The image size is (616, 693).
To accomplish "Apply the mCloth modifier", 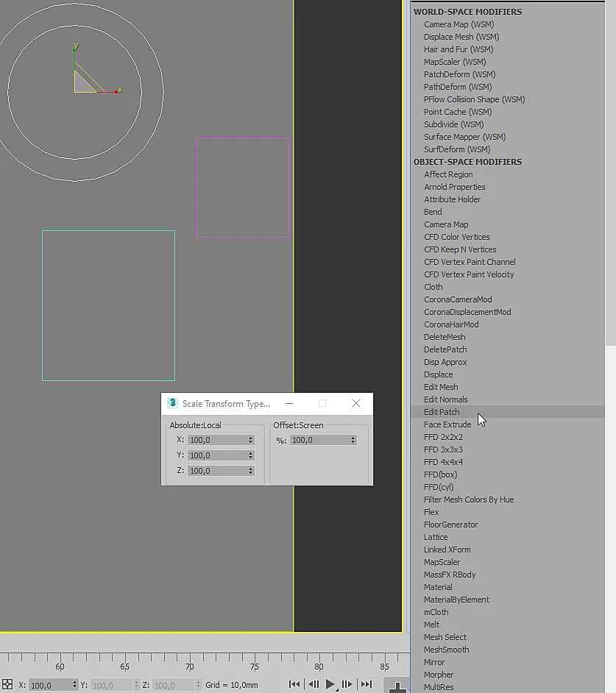I will point(436,612).
